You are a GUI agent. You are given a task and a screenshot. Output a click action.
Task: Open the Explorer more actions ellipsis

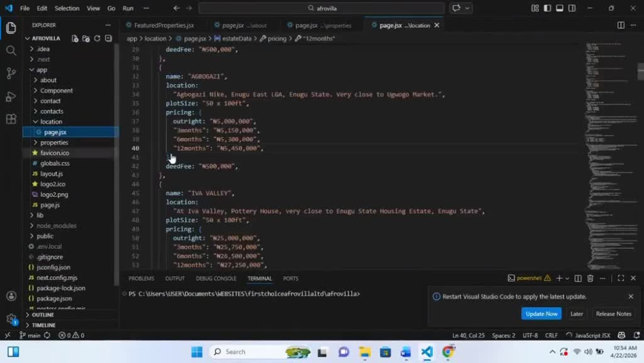108,25
